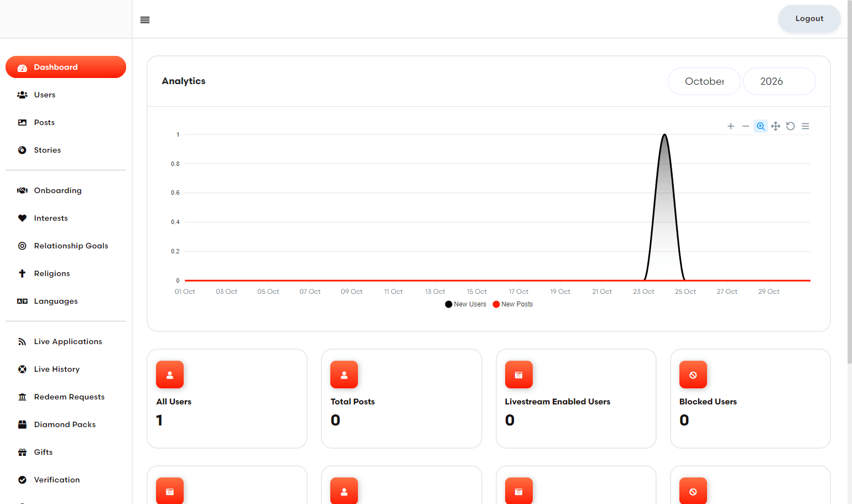Open the October month dropdown
The width and height of the screenshot is (852, 504).
click(704, 81)
